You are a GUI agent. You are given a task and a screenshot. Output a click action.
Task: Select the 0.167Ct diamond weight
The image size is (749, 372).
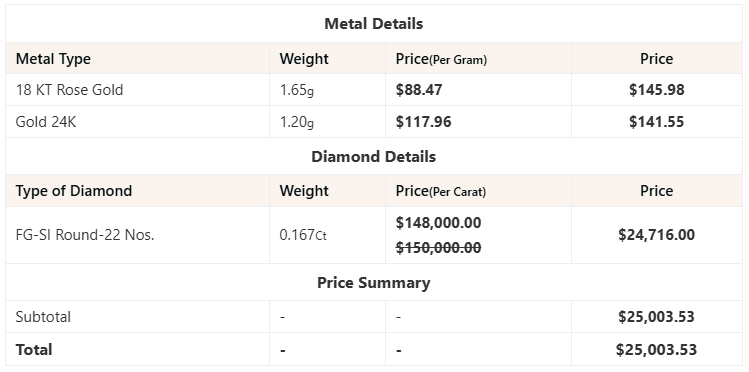click(x=303, y=235)
